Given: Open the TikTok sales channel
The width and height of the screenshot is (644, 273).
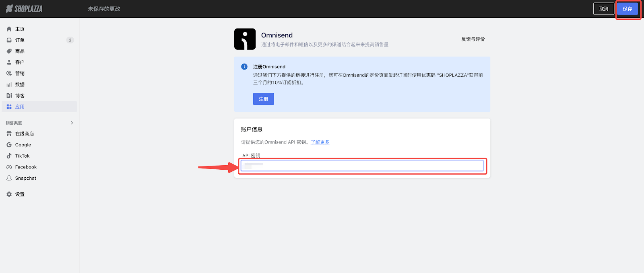Looking at the screenshot, I should point(39,156).
